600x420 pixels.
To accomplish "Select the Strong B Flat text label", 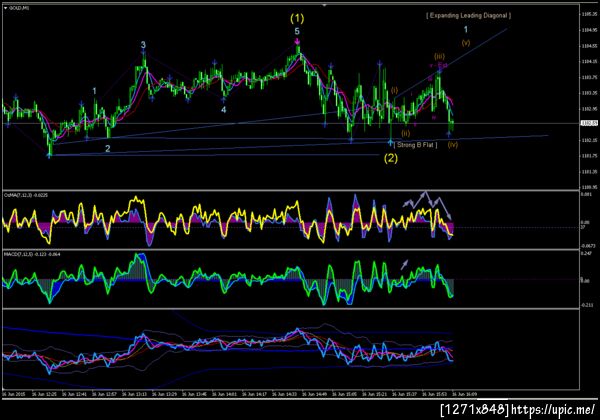I will [x=416, y=145].
